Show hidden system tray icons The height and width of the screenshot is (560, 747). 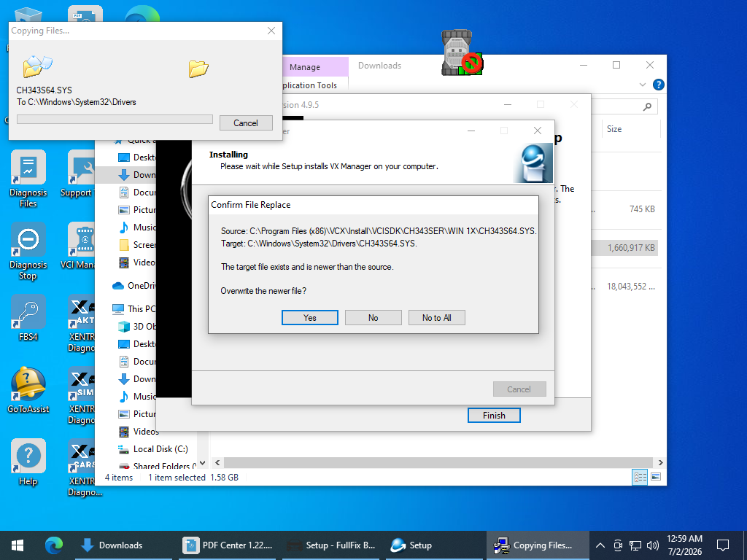tap(600, 545)
